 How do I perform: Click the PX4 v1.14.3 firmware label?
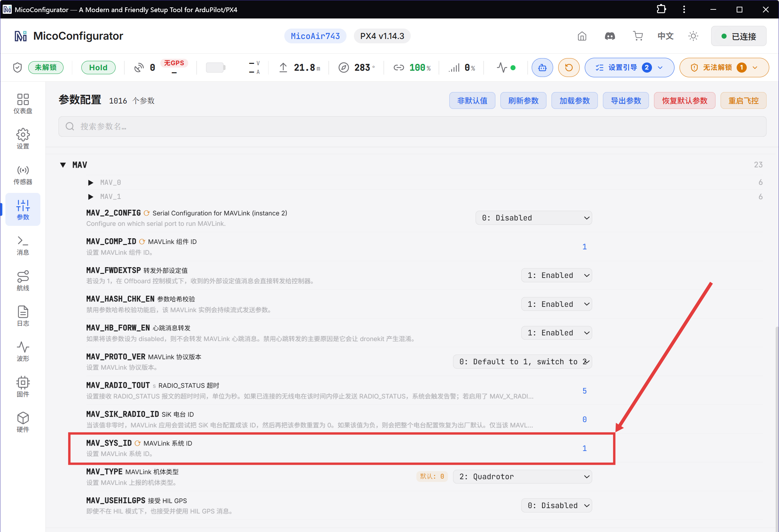[382, 36]
